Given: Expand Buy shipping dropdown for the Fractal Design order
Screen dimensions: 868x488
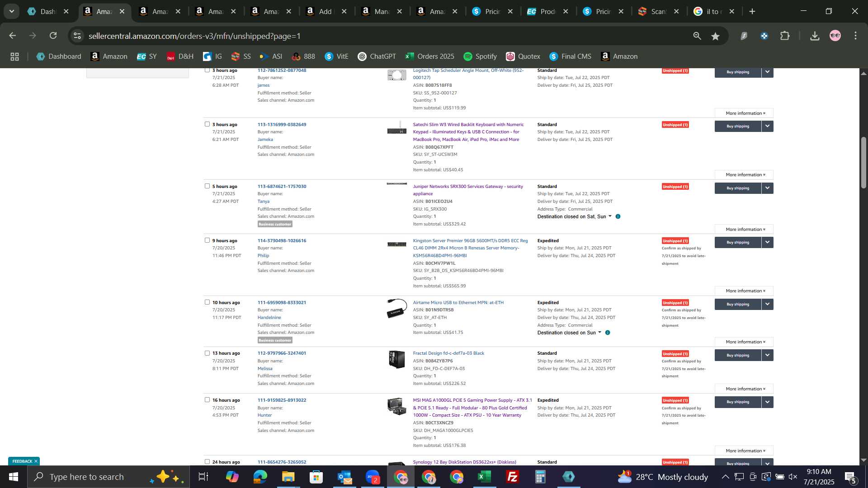Looking at the screenshot, I should [x=767, y=355].
